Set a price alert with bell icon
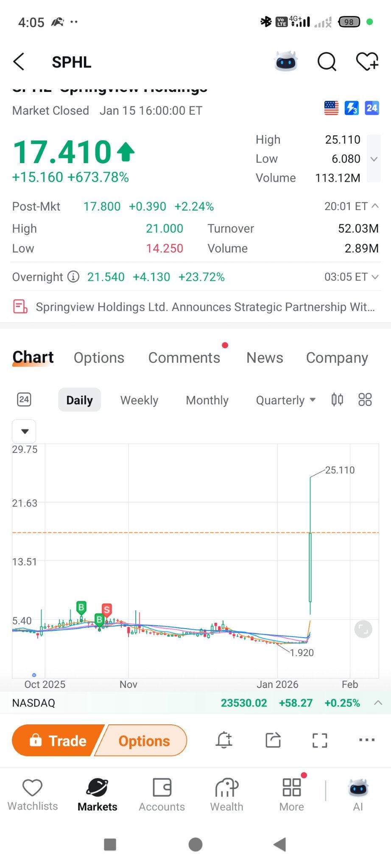This screenshot has width=391, height=868. click(224, 740)
